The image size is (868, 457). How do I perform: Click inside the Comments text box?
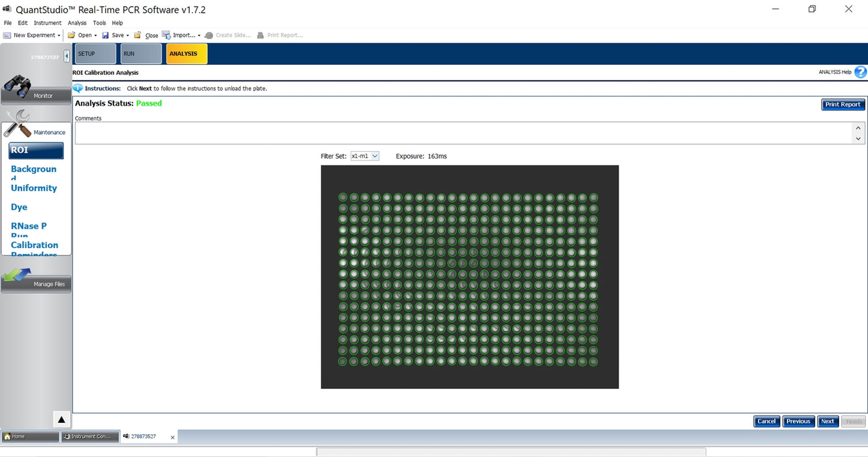(x=463, y=133)
